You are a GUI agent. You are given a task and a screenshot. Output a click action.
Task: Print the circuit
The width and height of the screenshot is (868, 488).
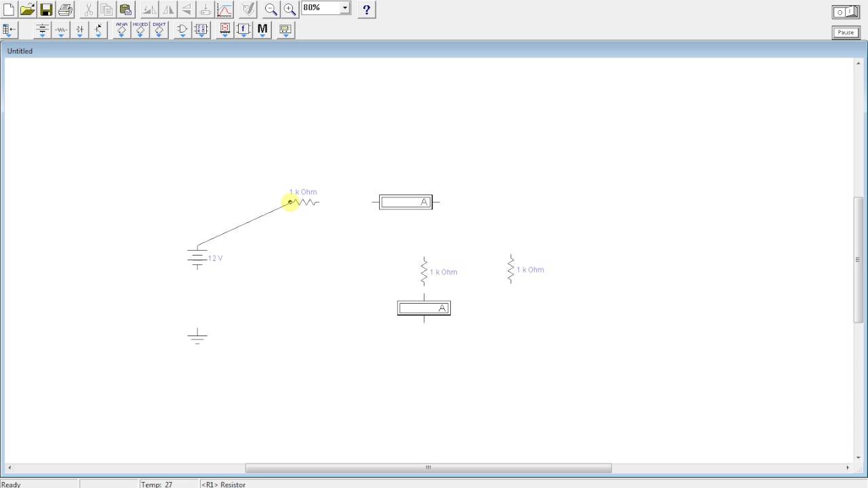(x=65, y=9)
